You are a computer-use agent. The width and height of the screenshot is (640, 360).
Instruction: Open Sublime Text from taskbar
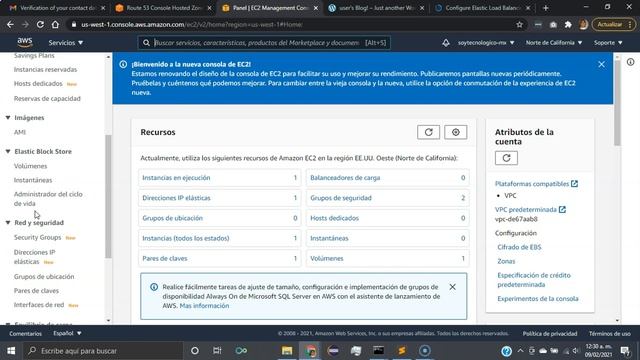[402, 351]
